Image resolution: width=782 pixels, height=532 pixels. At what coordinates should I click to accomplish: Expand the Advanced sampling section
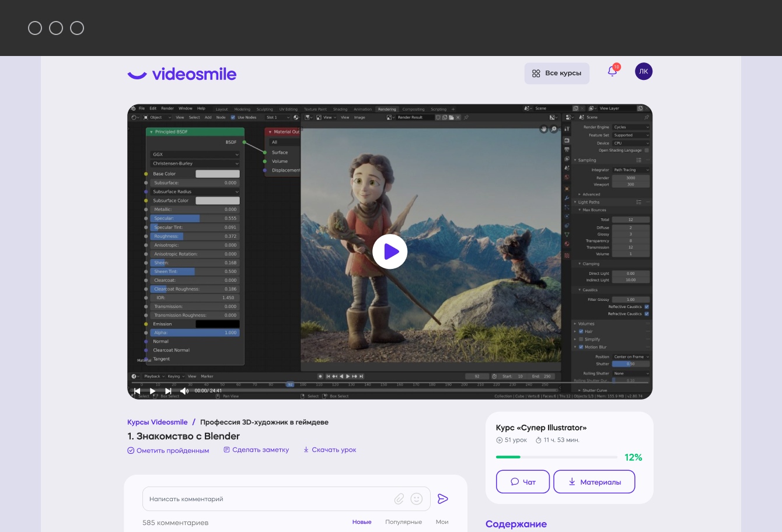click(589, 194)
